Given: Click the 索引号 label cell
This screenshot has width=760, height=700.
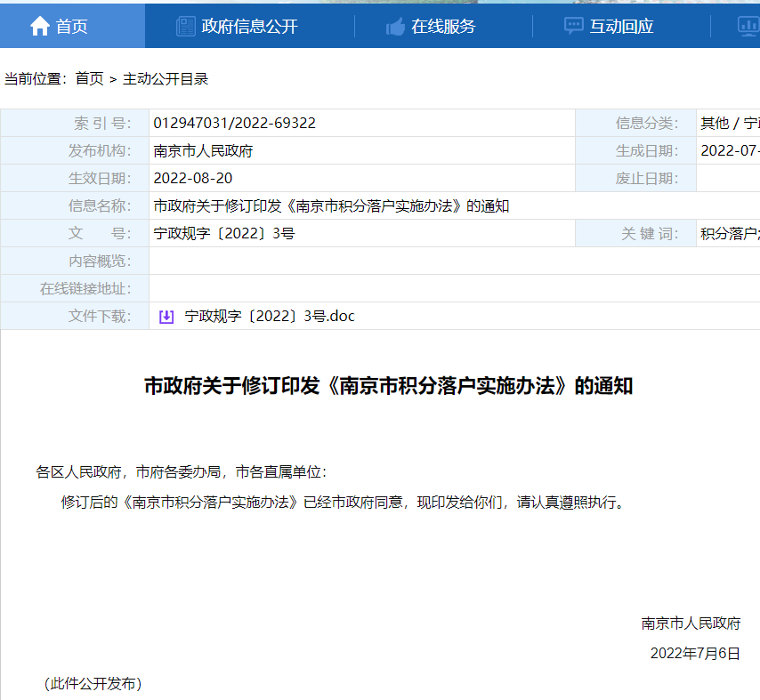Looking at the screenshot, I should (75, 123).
